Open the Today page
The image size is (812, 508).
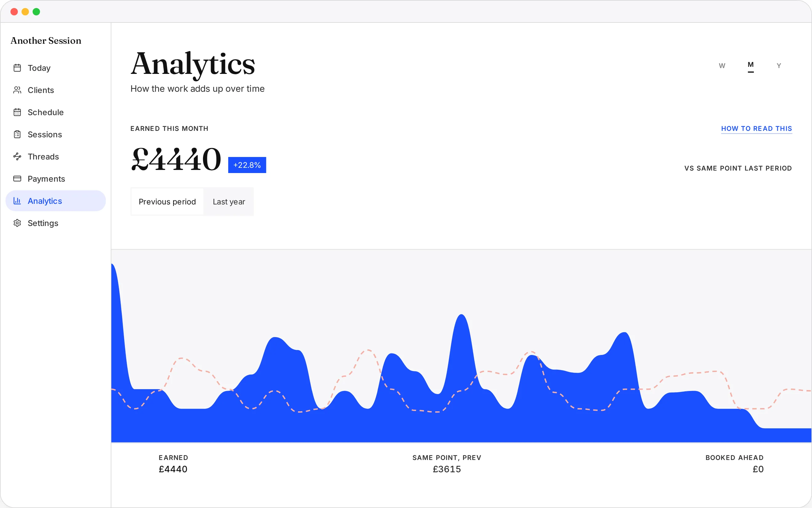click(x=56, y=68)
